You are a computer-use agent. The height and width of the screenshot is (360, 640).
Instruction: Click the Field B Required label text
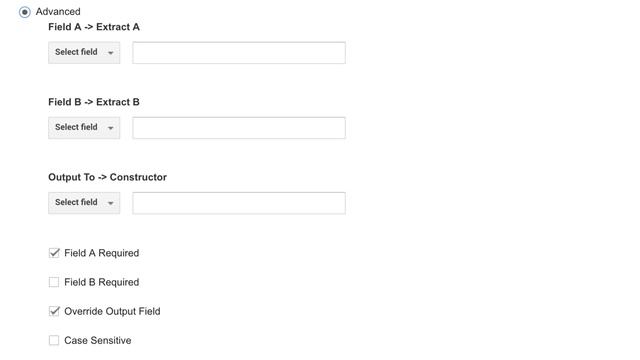click(102, 282)
